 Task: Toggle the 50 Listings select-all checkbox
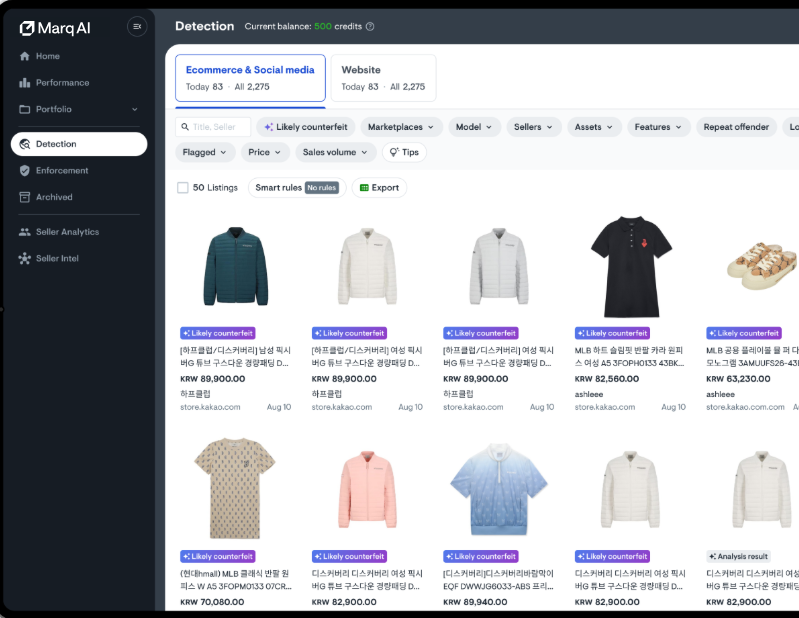tap(182, 187)
